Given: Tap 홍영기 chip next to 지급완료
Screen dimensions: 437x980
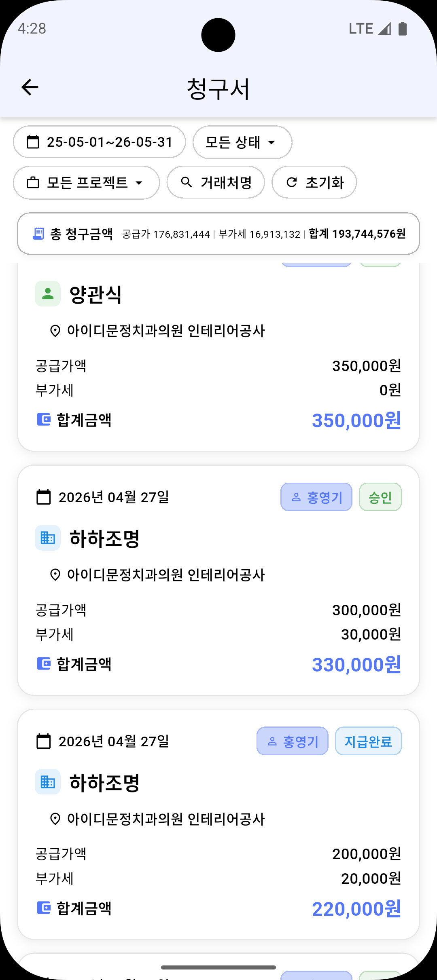Looking at the screenshot, I should point(293,741).
